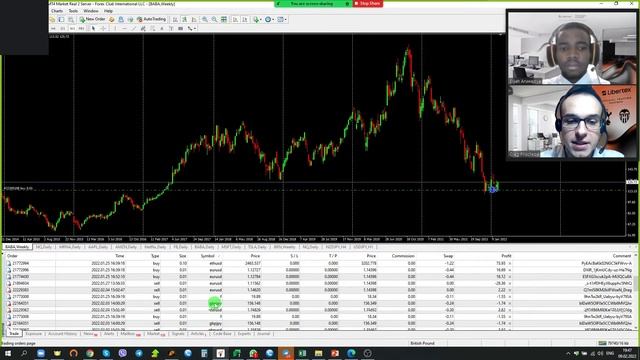
Task: Open PowerPoint from the taskbar
Action: coord(335,353)
